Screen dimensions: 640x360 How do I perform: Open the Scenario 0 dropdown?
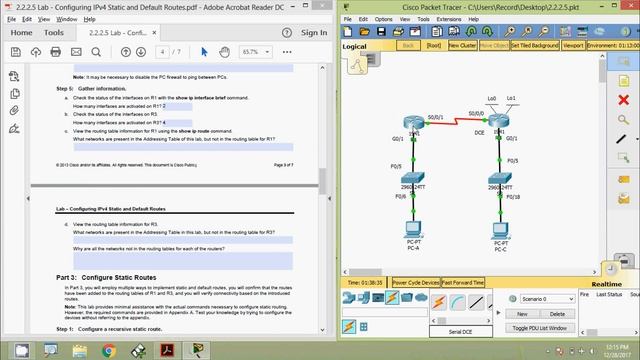547,299
